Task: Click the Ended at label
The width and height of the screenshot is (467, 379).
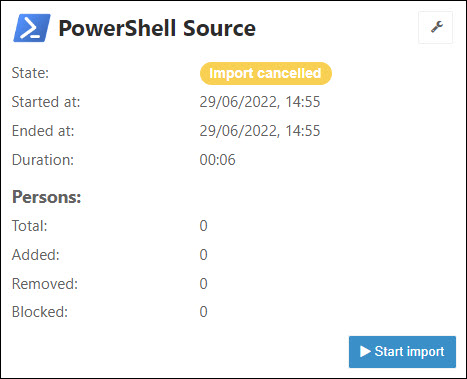Action: [x=43, y=131]
